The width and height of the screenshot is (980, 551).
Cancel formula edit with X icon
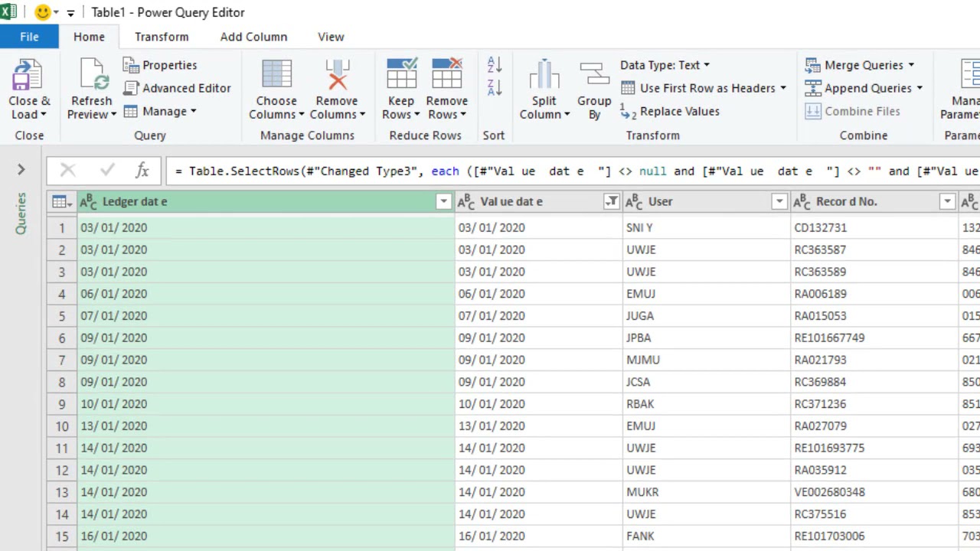(x=68, y=171)
